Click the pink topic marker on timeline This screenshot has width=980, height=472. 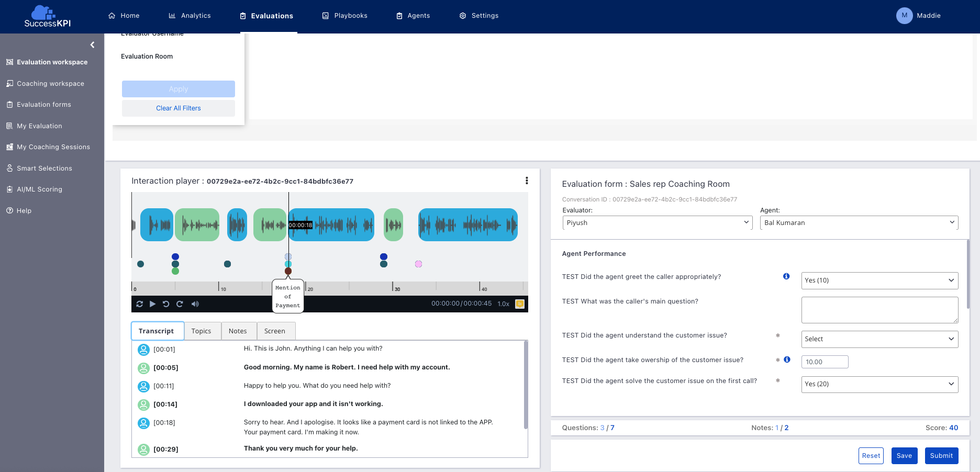(418, 264)
